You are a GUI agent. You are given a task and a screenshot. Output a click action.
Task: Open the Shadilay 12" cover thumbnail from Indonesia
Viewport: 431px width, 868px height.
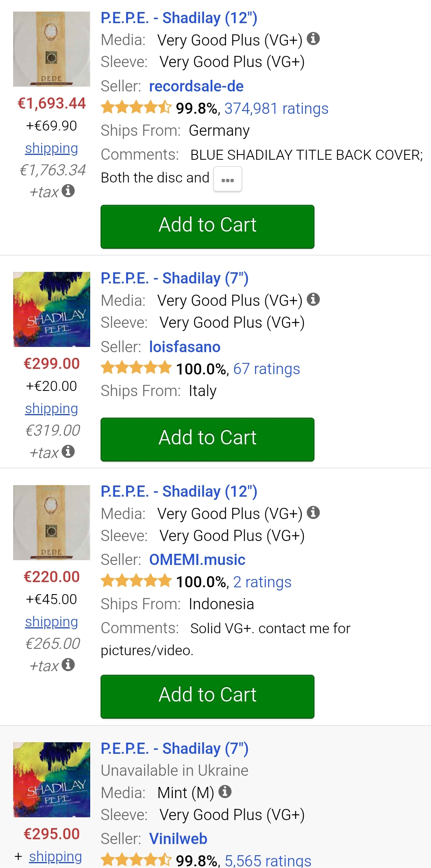point(51,522)
